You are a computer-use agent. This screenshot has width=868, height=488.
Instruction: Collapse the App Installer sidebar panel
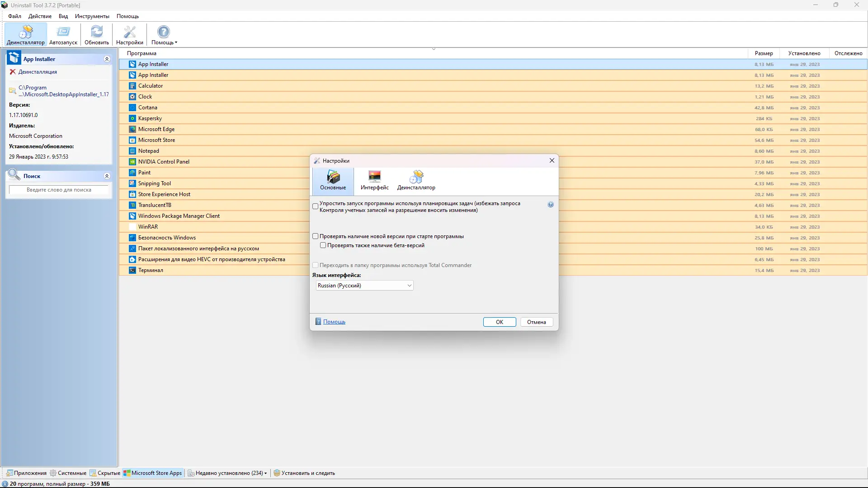click(107, 59)
